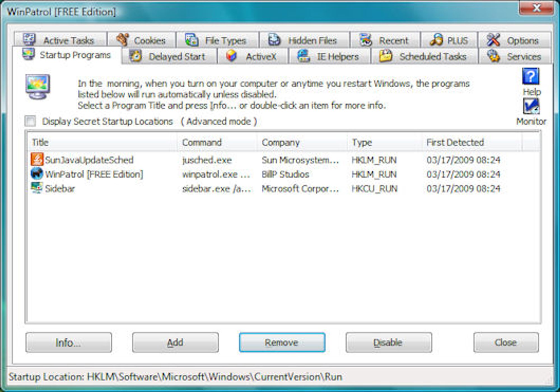Click the Recent tab icon
This screenshot has height=392, width=560.
click(366, 39)
